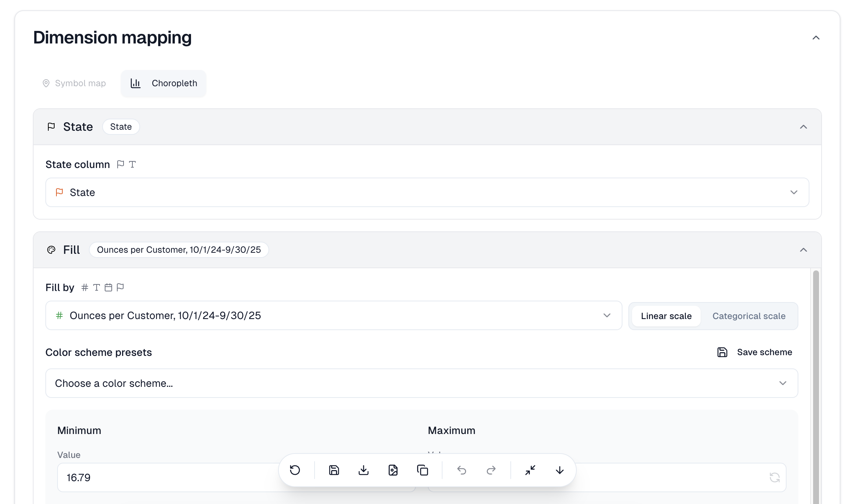
Task: Click the export image file icon
Action: [x=393, y=470]
